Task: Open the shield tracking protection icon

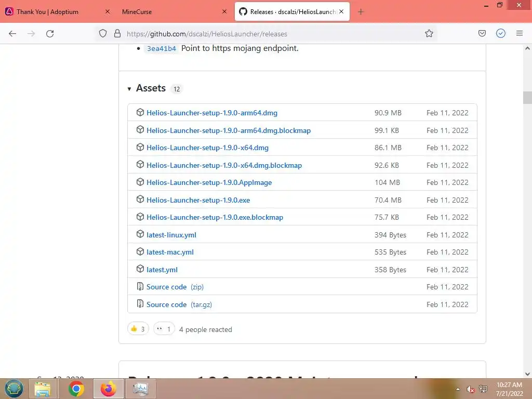Action: click(103, 33)
